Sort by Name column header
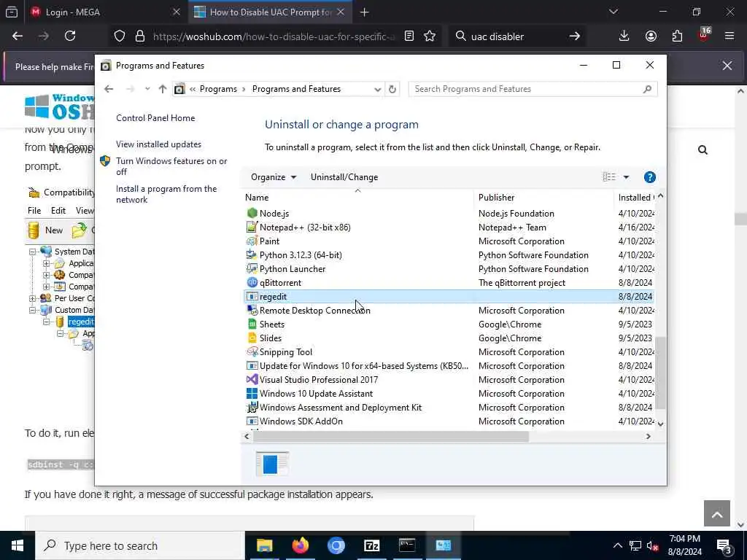 [357, 197]
